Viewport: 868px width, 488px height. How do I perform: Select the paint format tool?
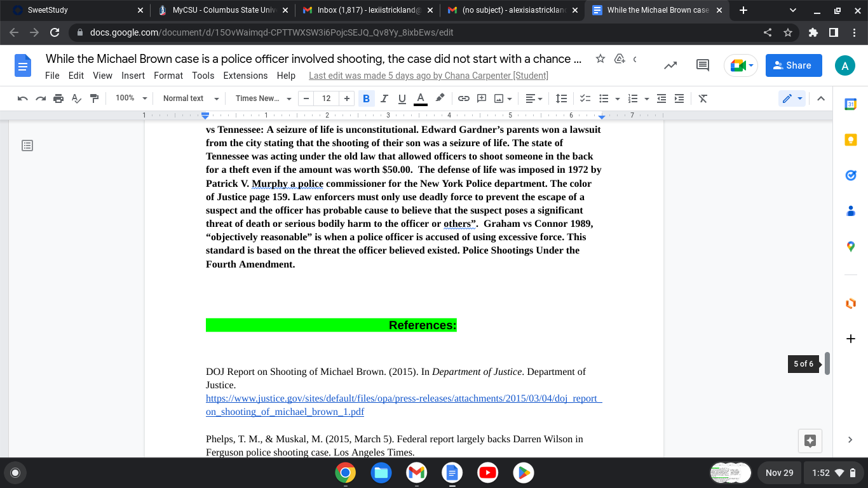point(95,98)
